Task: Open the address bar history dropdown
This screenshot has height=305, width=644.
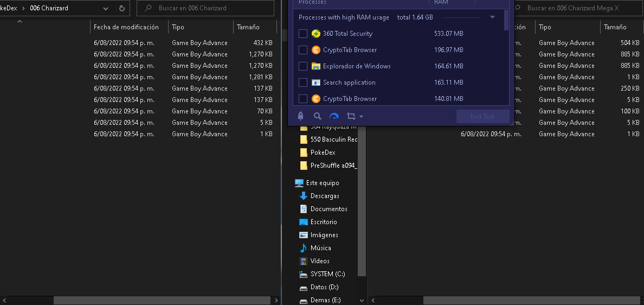Action: tap(106, 8)
